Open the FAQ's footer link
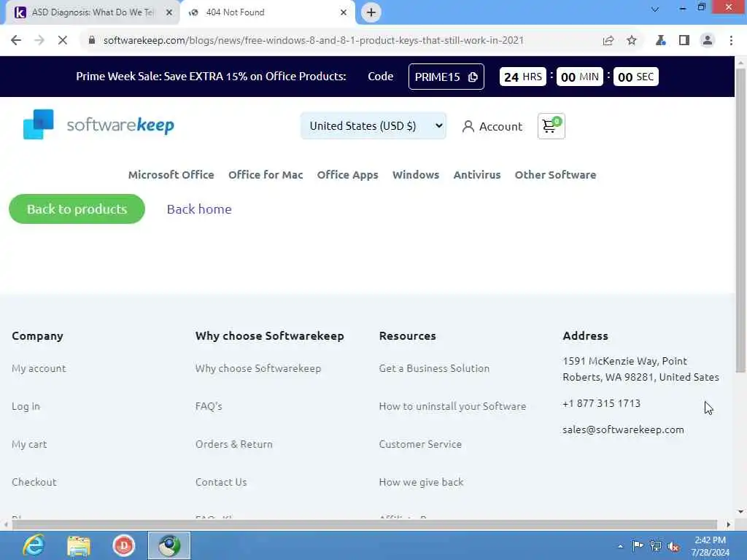The image size is (747, 560). click(x=209, y=406)
